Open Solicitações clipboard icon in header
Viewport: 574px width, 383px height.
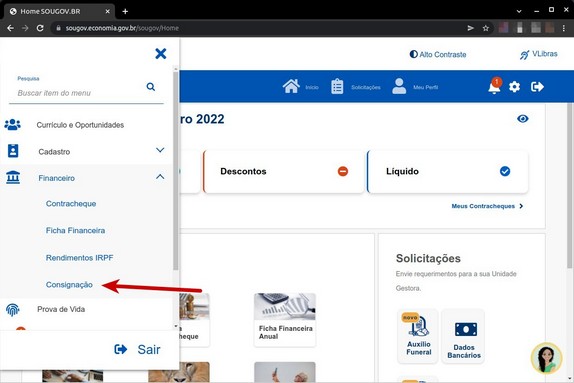[337, 87]
